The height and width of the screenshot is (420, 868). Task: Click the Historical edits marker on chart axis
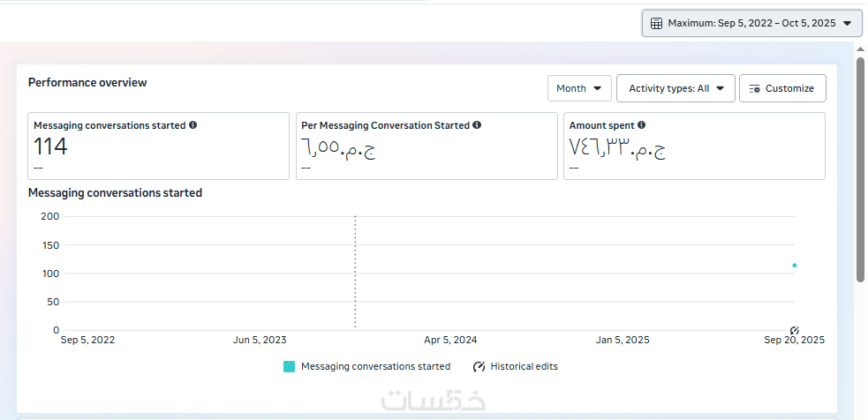pyautogui.click(x=794, y=330)
